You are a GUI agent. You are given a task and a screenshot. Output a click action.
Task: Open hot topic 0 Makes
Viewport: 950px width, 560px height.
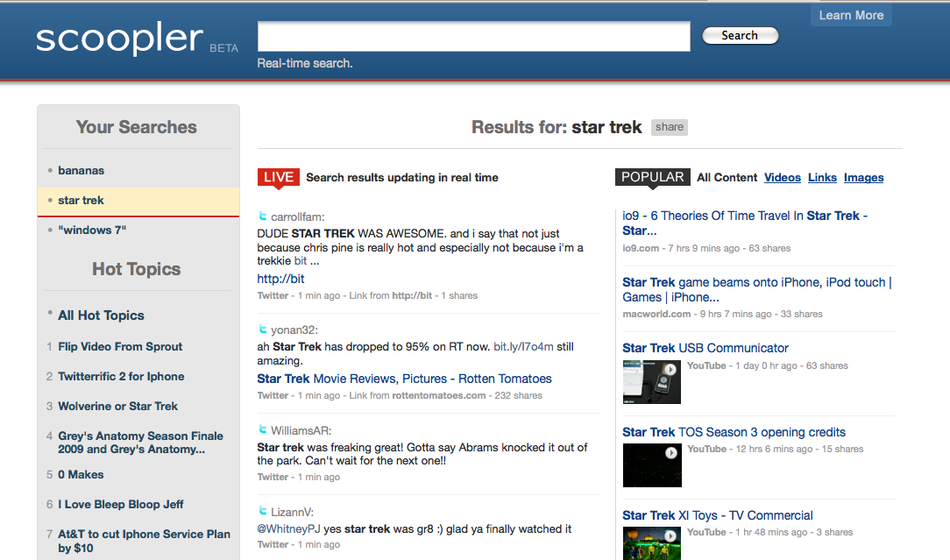[x=81, y=474]
